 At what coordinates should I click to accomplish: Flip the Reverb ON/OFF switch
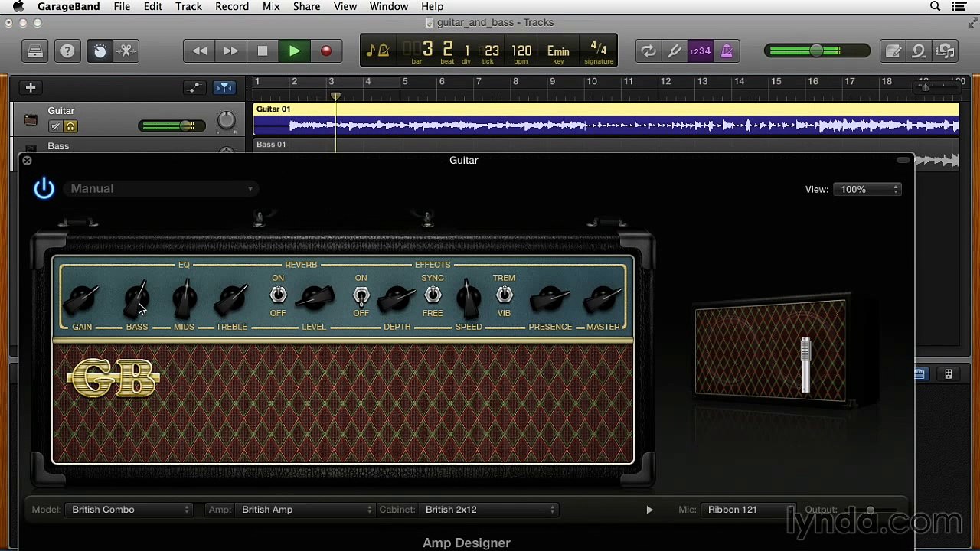click(278, 295)
